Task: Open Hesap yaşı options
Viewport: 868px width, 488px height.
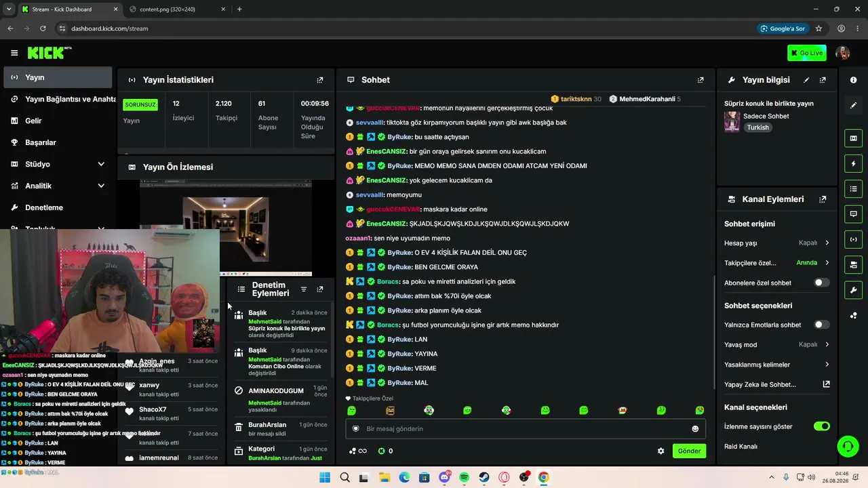Action: click(776, 243)
